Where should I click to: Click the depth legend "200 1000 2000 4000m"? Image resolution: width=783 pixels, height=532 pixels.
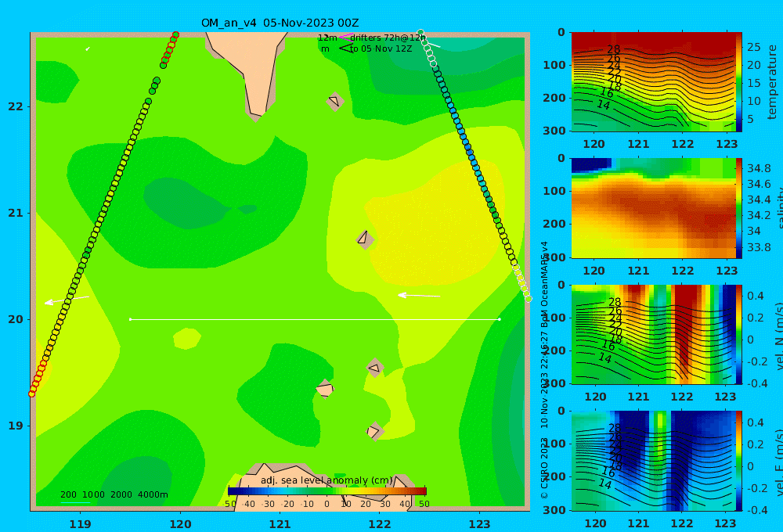coord(114,494)
